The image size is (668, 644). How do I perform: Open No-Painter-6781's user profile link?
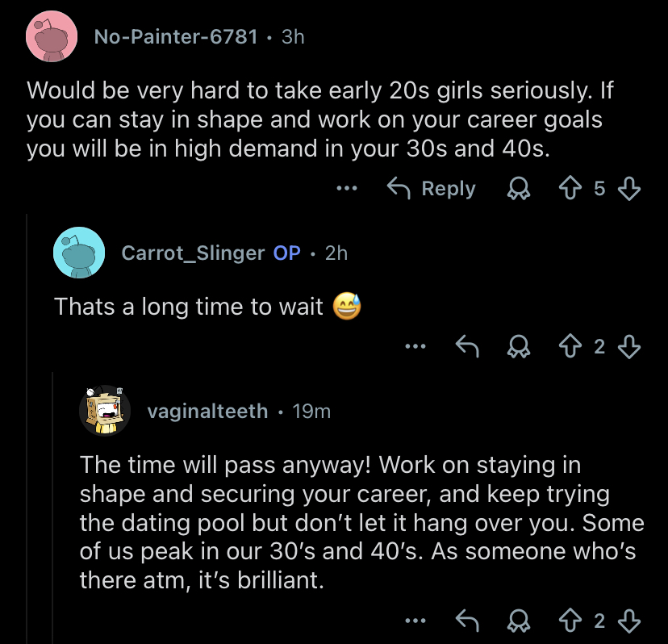click(176, 36)
